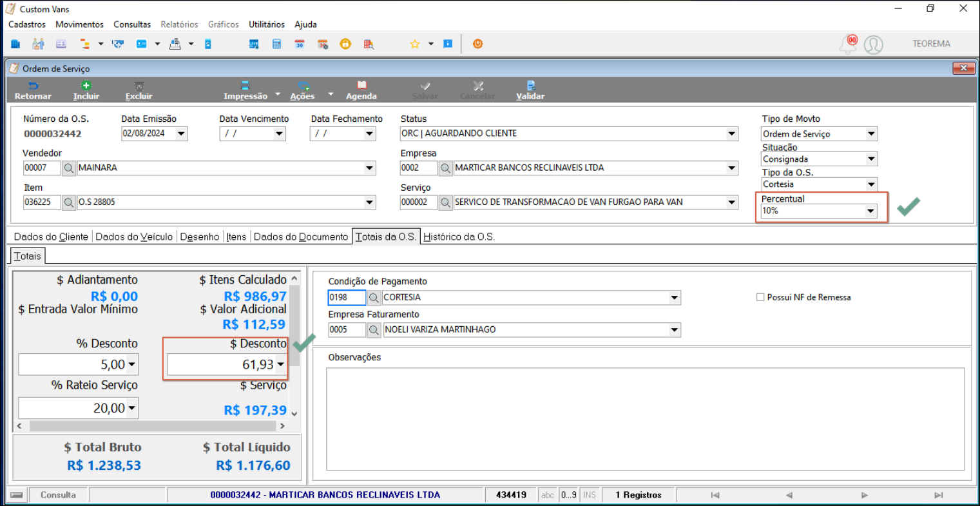The height and width of the screenshot is (506, 980).
Task: Click the % Rateio Serviço 20,00 field
Action: pyautogui.click(x=78, y=408)
